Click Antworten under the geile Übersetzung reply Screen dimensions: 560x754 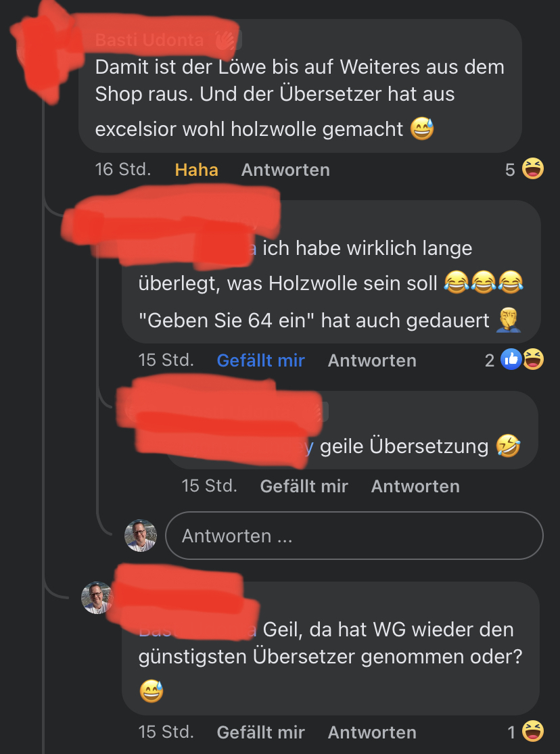(415, 486)
